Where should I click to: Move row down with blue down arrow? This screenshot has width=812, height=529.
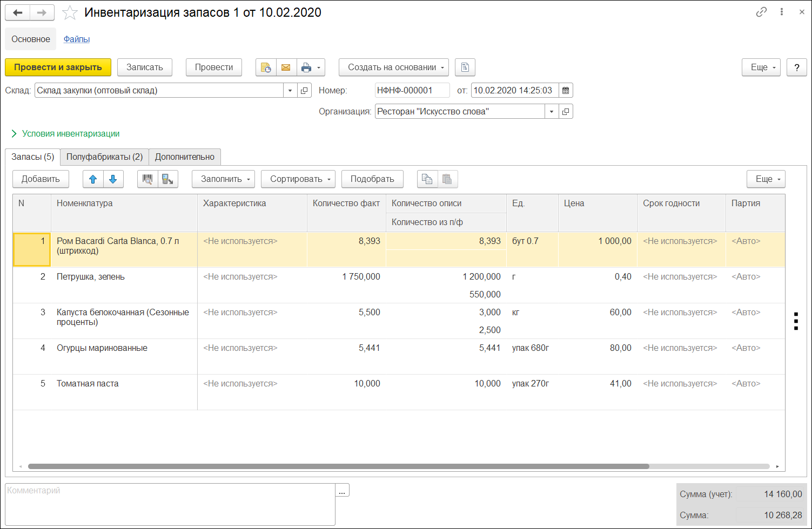(x=113, y=179)
